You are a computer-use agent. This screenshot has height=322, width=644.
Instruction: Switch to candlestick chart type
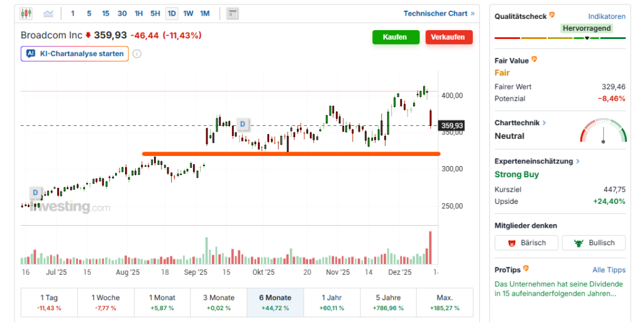point(26,13)
